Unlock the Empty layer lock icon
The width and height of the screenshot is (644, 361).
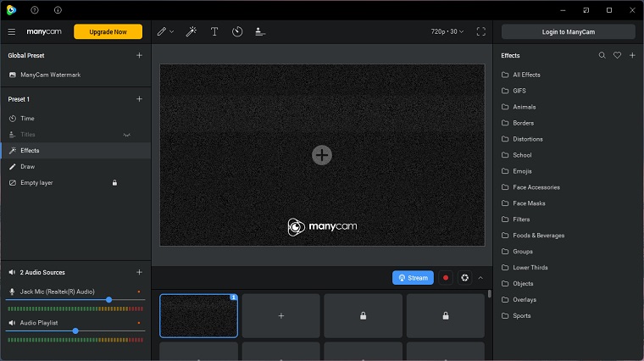[x=114, y=183]
